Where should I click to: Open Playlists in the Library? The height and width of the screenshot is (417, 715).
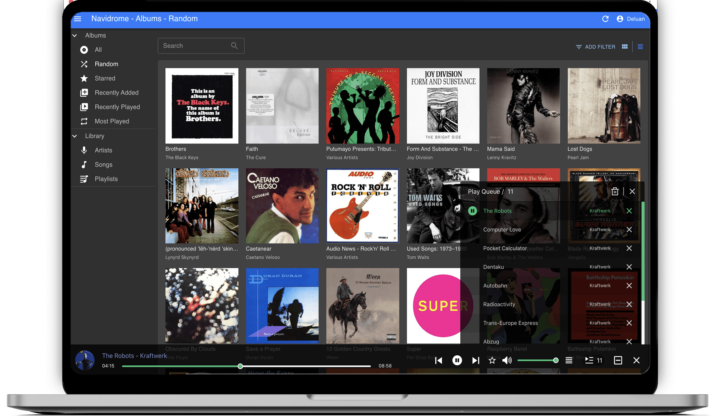coord(106,179)
